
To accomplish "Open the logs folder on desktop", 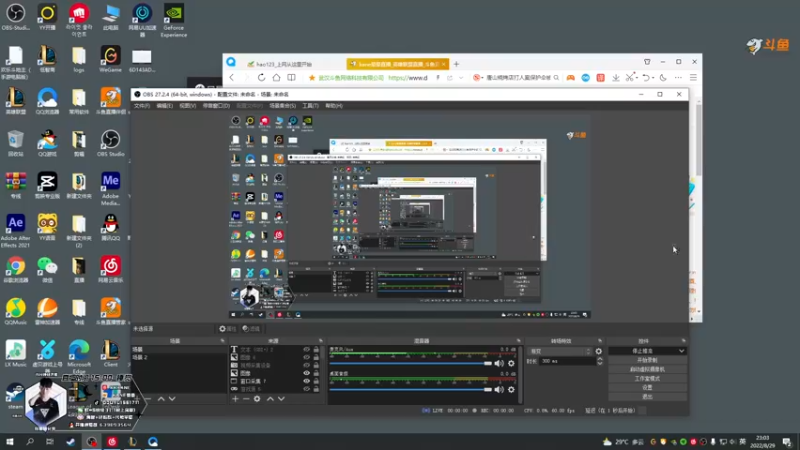I will point(79,59).
